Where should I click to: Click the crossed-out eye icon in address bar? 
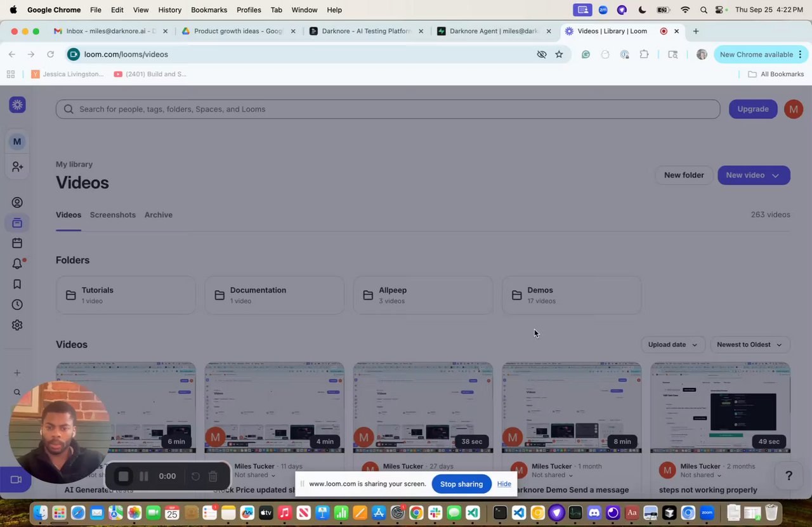(542, 55)
